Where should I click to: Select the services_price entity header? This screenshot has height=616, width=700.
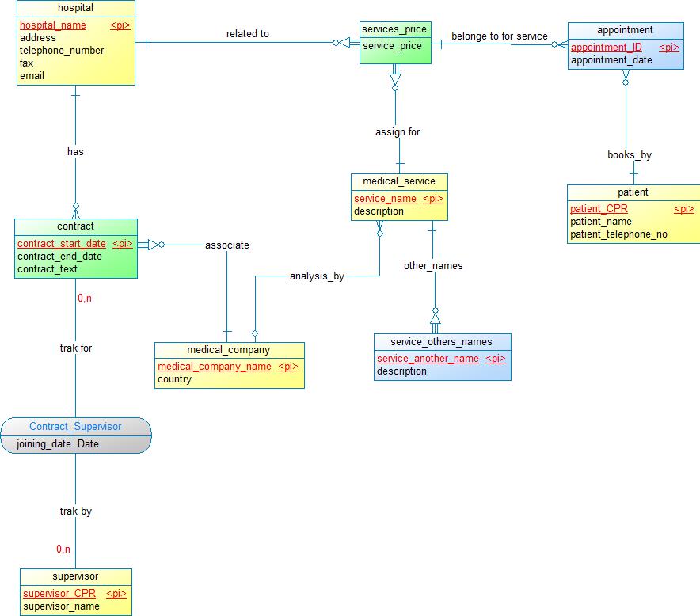(394, 29)
